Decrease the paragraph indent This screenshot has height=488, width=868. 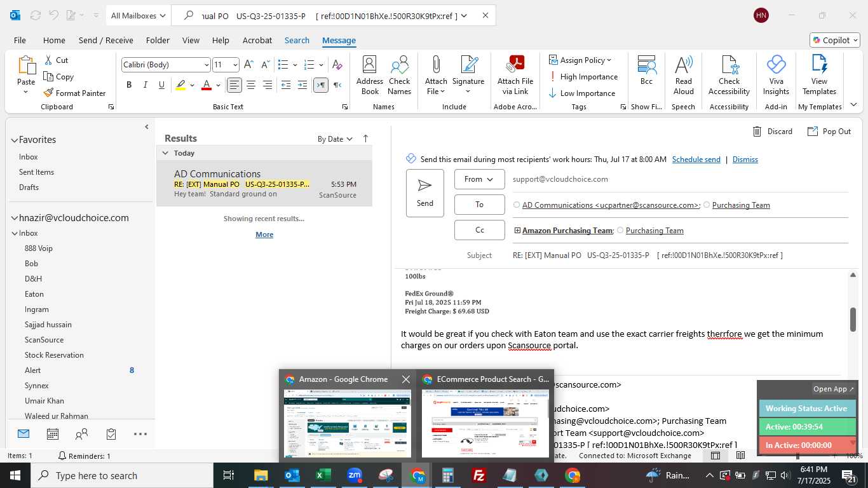point(286,85)
